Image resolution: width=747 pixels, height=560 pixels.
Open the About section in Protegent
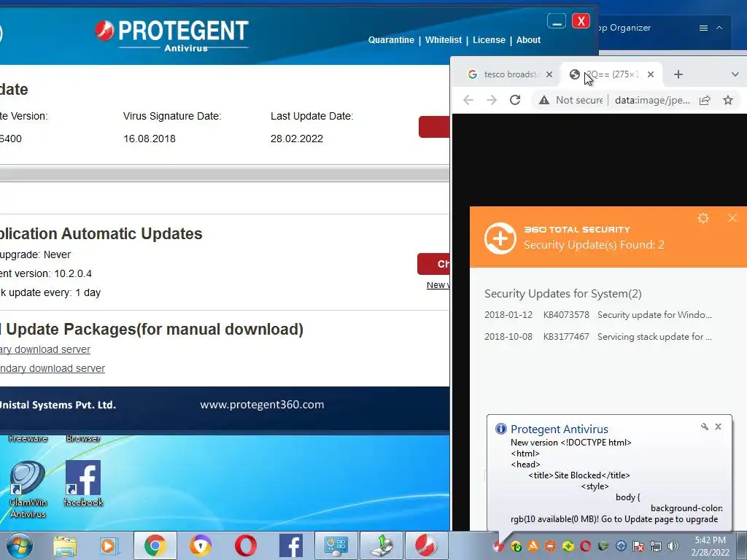(x=528, y=40)
